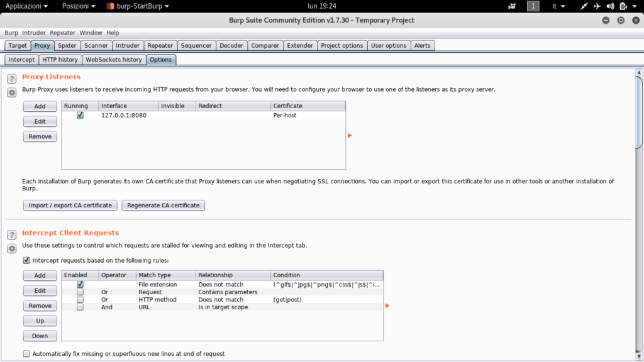The image size is (644, 362).
Task: Move the selected intercept rule Up
Action: click(40, 321)
